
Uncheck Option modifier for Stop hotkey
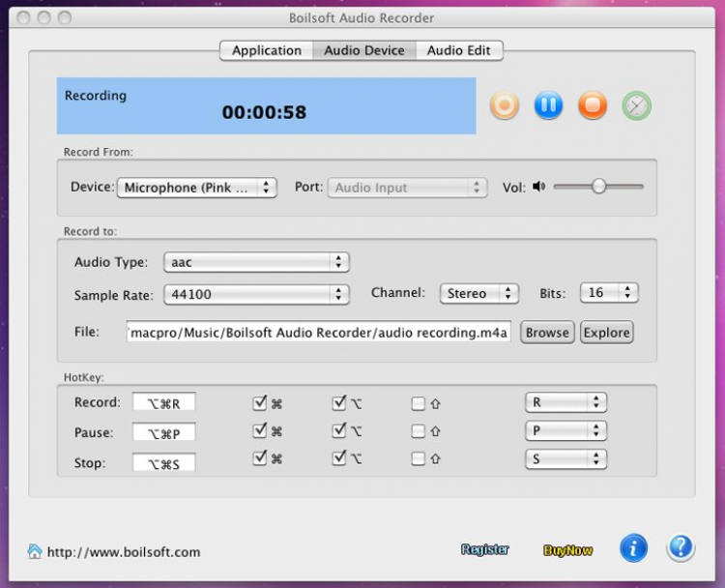point(338,459)
